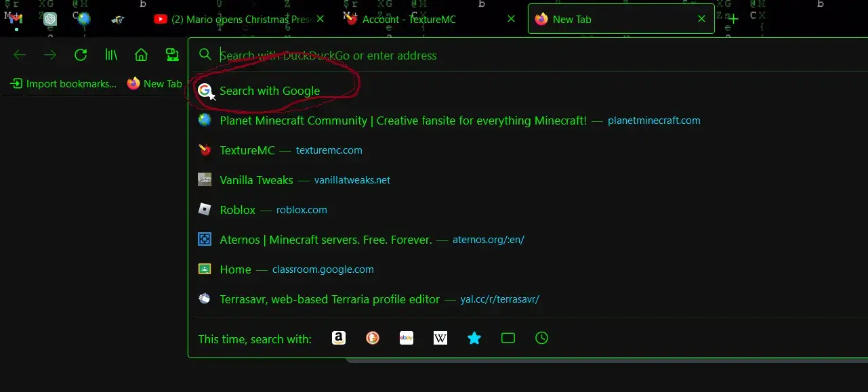Close the Mario YouTube tab
This screenshot has height=392, width=868.
tap(321, 19)
